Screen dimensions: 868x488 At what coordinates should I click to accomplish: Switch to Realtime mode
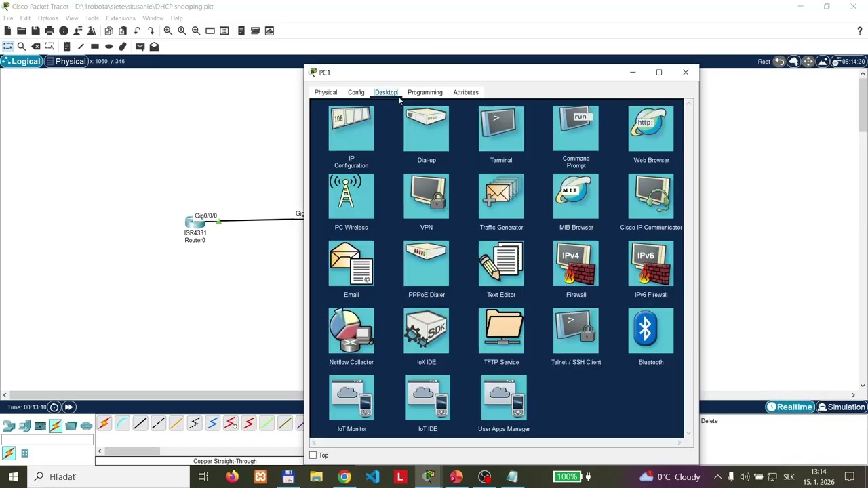pyautogui.click(x=789, y=407)
